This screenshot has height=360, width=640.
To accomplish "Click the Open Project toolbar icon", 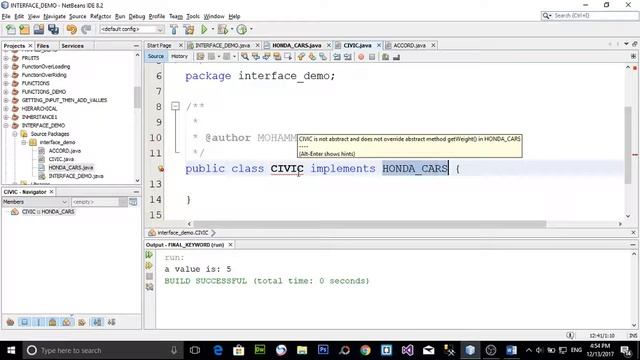I will [39, 29].
